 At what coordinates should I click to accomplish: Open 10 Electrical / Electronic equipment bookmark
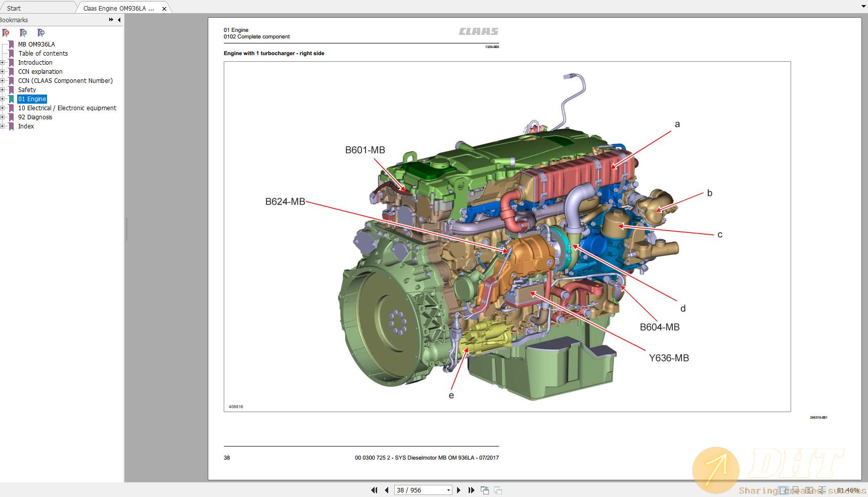click(x=67, y=108)
